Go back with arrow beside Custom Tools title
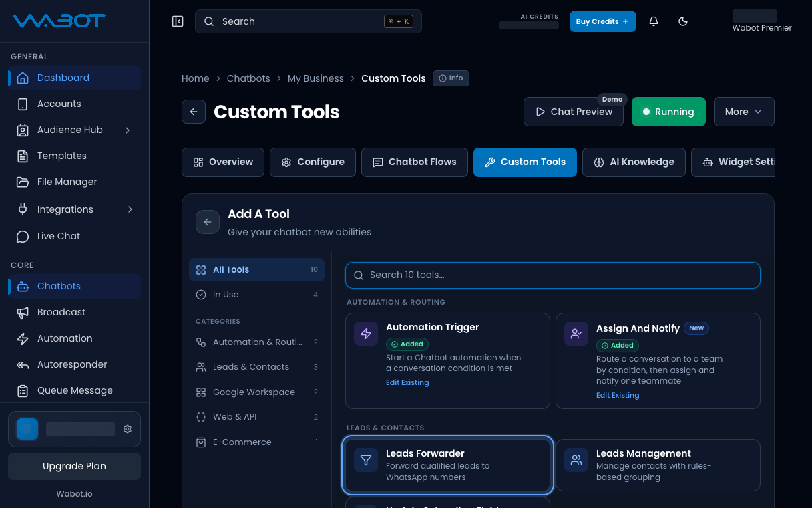The width and height of the screenshot is (812, 508). tap(194, 112)
